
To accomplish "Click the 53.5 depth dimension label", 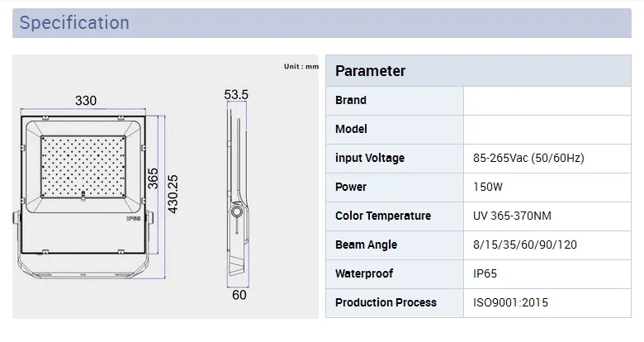I will click(236, 95).
